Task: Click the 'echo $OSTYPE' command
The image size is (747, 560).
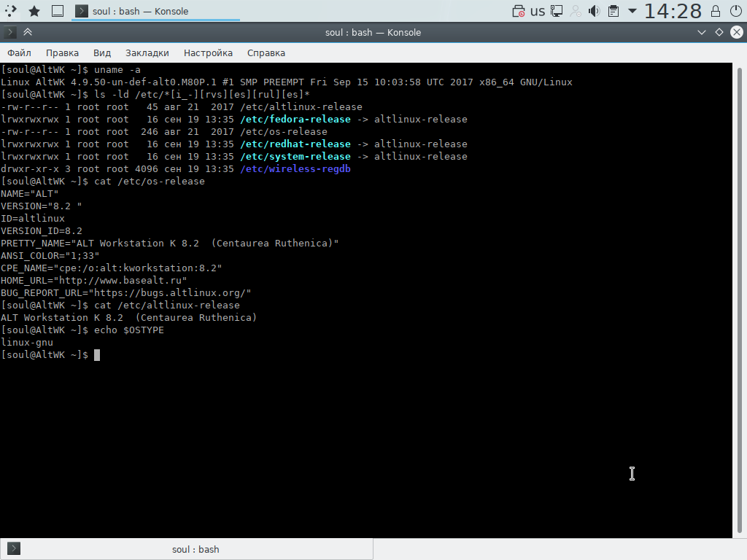Action: (x=128, y=330)
